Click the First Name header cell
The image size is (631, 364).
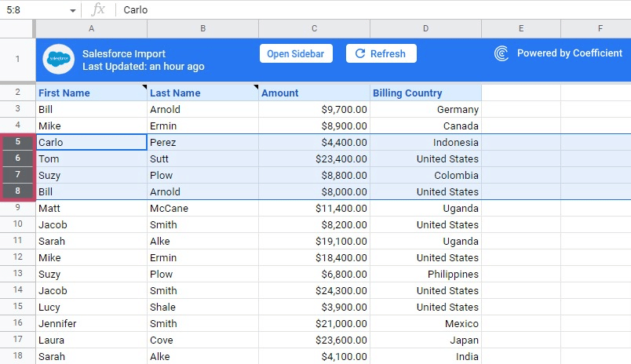(x=91, y=93)
